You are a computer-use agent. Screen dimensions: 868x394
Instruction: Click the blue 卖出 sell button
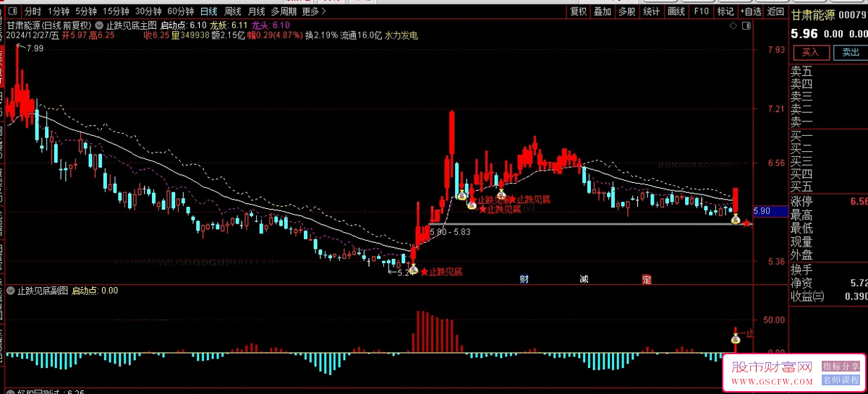[850, 52]
